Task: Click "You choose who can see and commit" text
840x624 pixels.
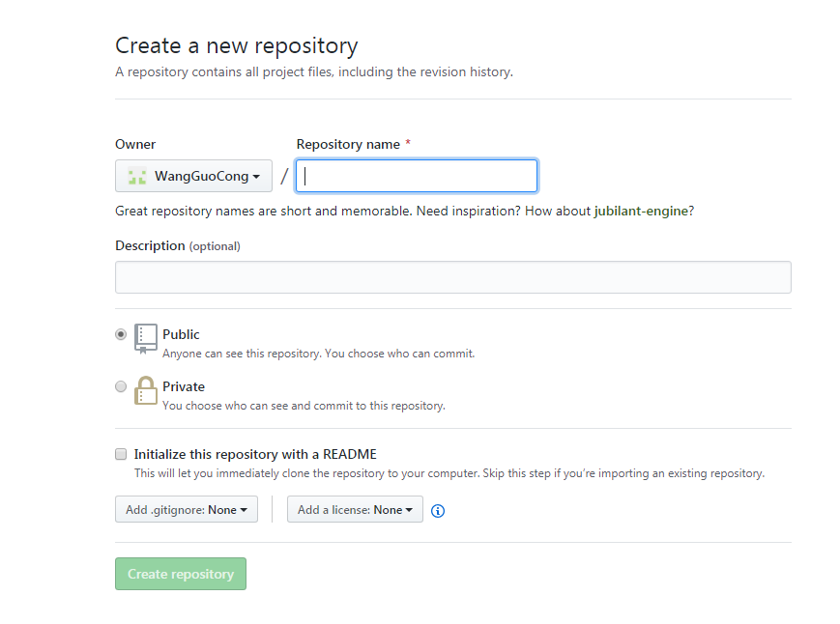Action: 304,406
